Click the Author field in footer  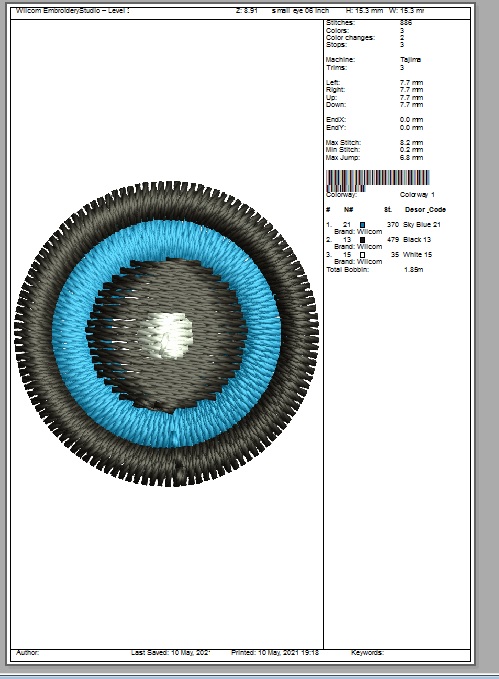(27, 653)
